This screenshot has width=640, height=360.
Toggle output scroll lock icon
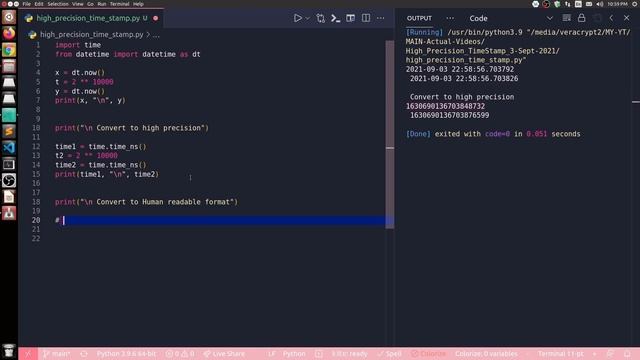582,18
